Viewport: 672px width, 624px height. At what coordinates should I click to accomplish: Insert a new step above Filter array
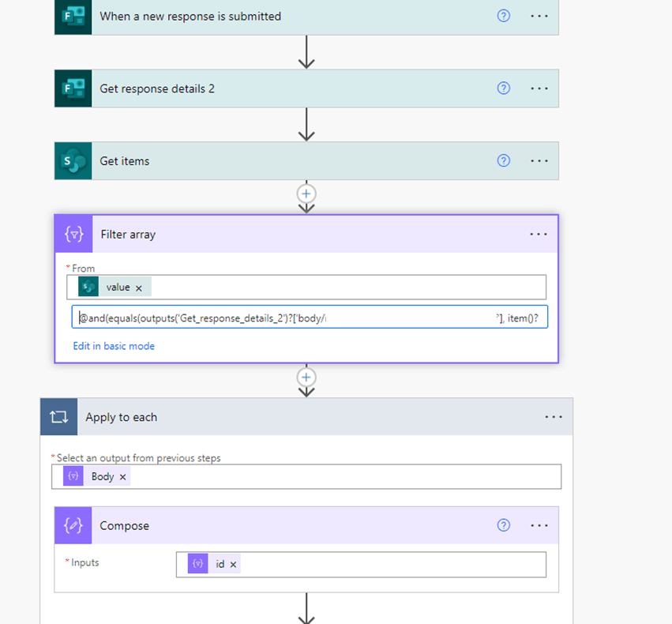coord(306,194)
